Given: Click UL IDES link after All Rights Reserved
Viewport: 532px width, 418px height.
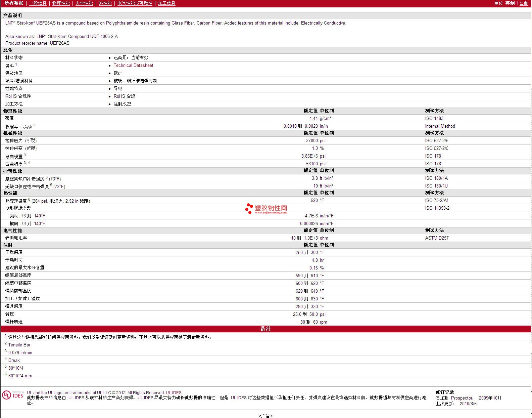Looking at the screenshot, I should [174, 392].
